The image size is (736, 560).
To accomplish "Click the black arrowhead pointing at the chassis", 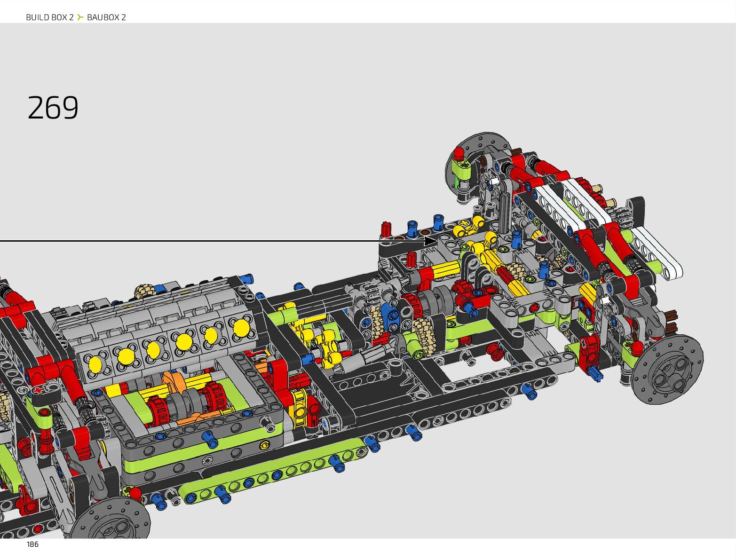I will click(x=430, y=241).
